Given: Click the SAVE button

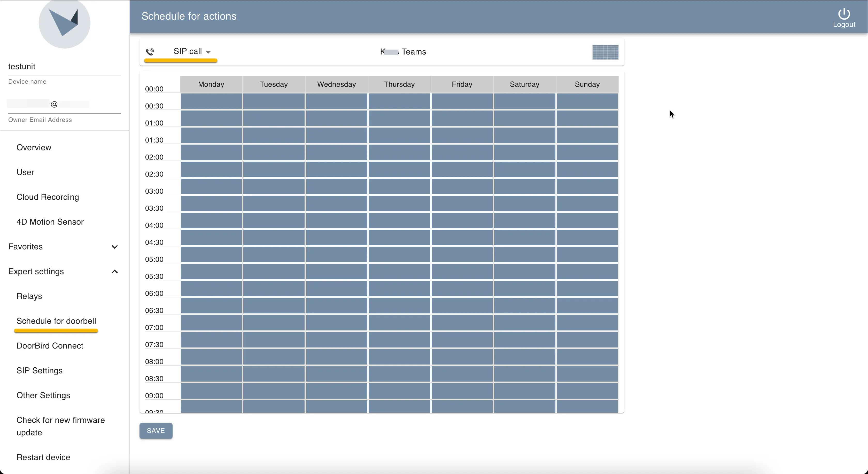Looking at the screenshot, I should click(x=156, y=431).
